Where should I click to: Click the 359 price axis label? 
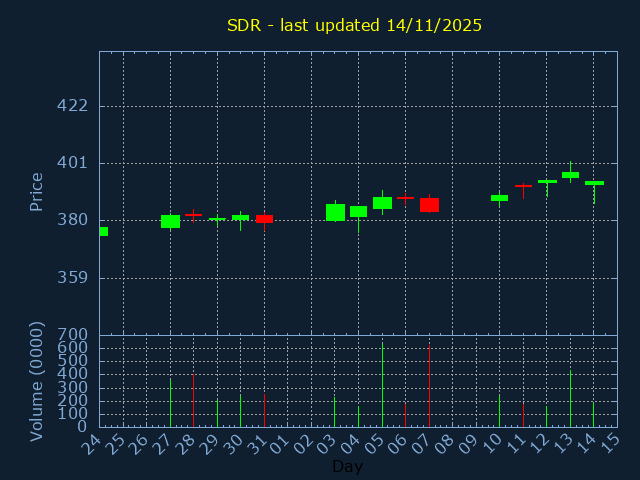(72, 278)
